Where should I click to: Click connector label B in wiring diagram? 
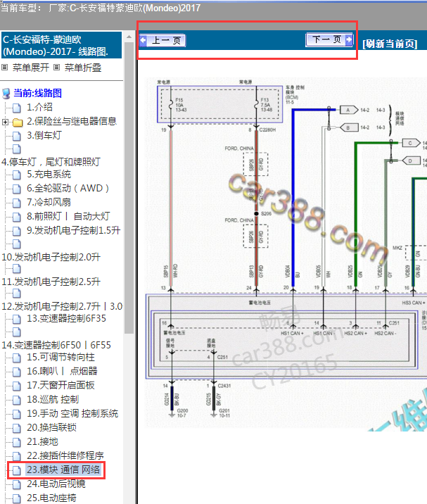(348, 127)
